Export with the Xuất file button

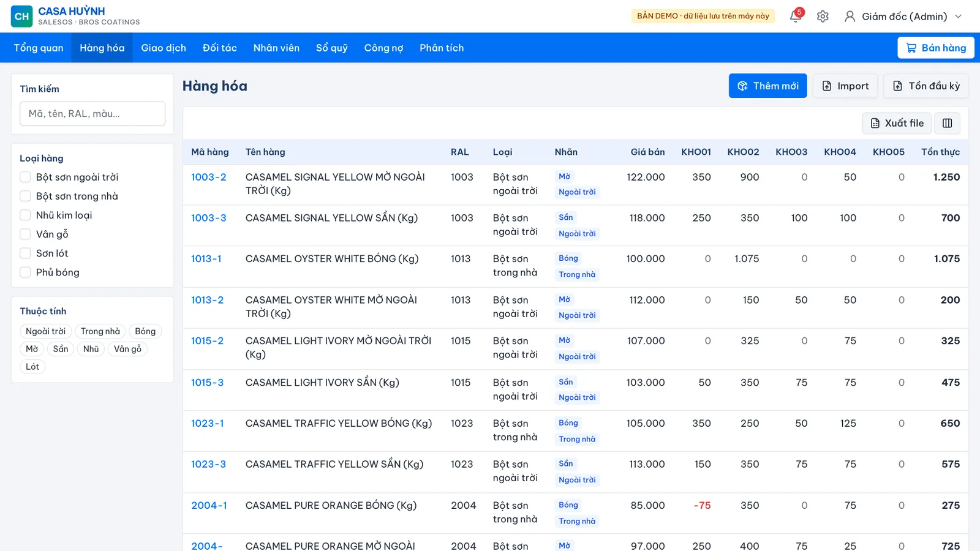coord(897,123)
